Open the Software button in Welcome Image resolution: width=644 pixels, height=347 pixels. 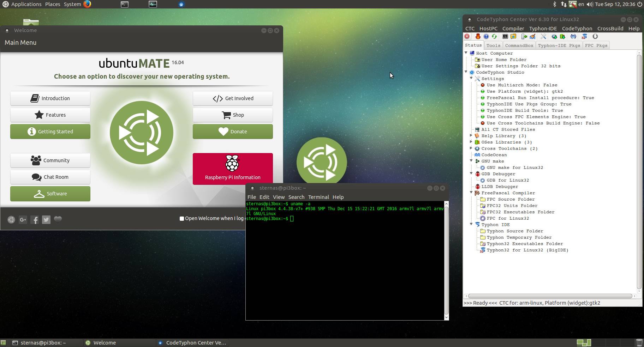click(50, 194)
